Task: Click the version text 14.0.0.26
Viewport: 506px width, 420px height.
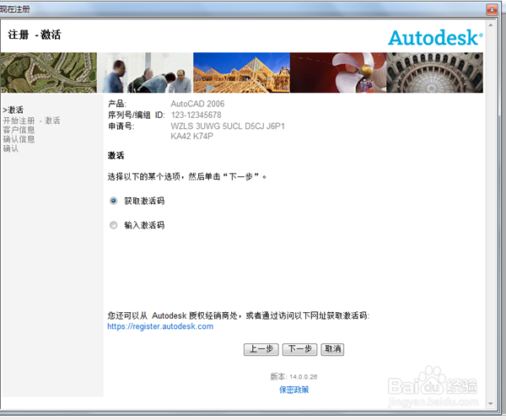Action: tap(304, 377)
